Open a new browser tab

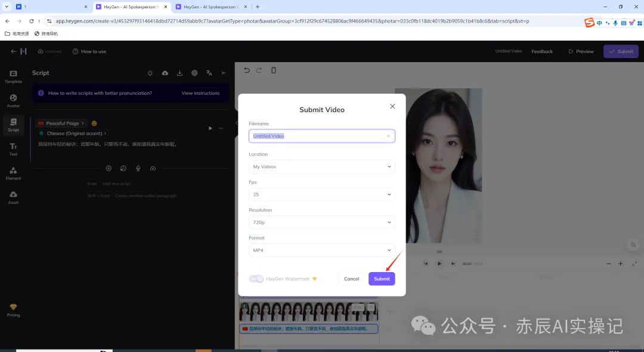258,7
